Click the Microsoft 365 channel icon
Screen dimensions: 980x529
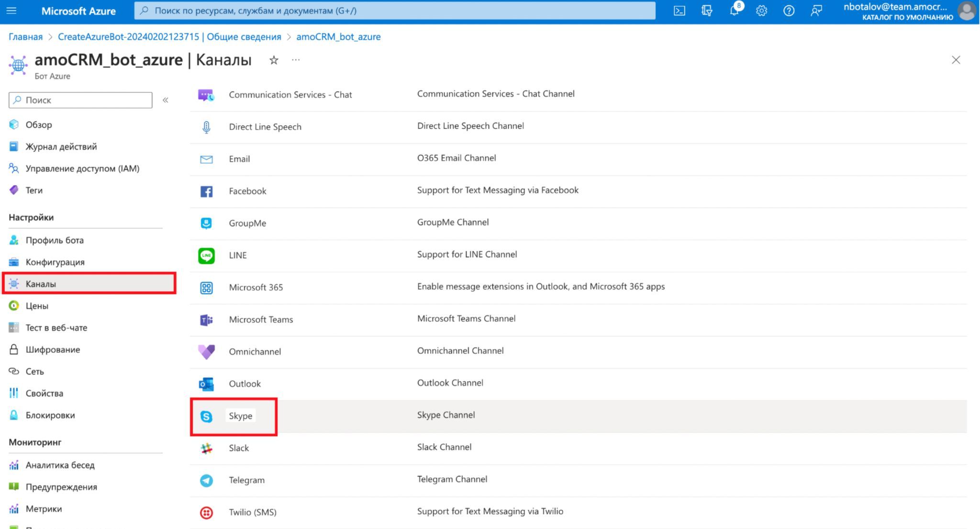coord(206,288)
